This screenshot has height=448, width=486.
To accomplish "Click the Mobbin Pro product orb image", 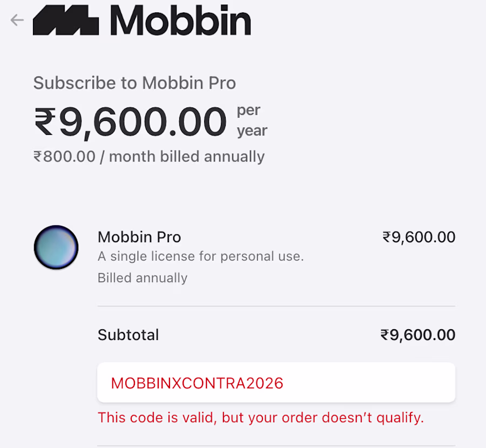I will [x=56, y=248].
